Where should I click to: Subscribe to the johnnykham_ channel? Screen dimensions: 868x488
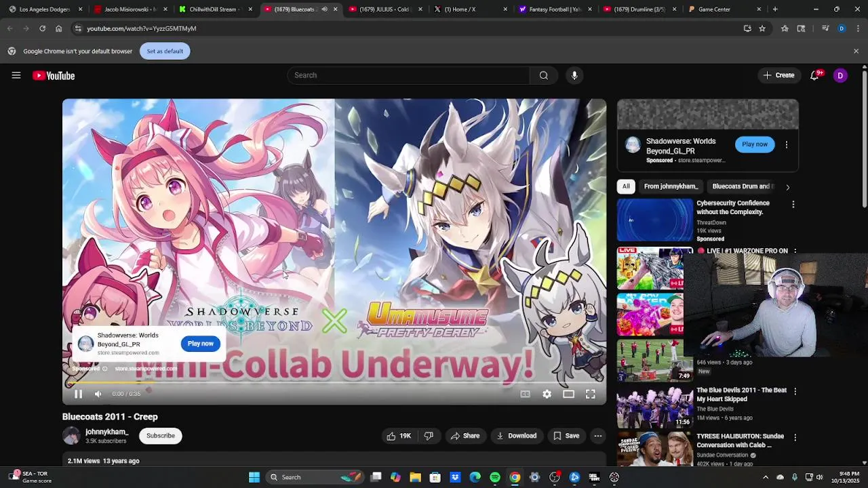click(x=161, y=436)
